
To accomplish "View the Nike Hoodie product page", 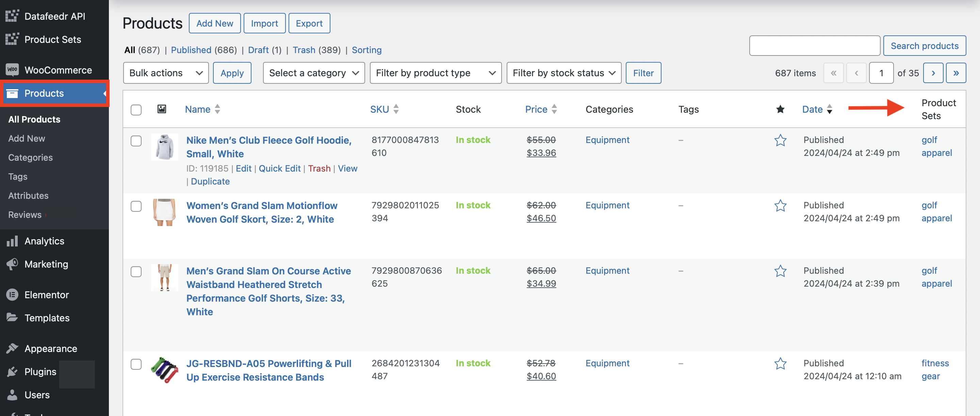I will pyautogui.click(x=347, y=168).
